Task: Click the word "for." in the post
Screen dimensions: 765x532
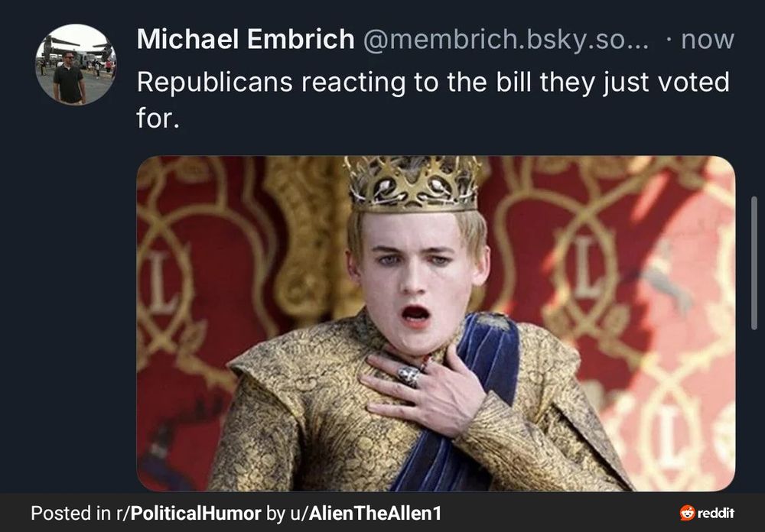Action: [x=158, y=118]
